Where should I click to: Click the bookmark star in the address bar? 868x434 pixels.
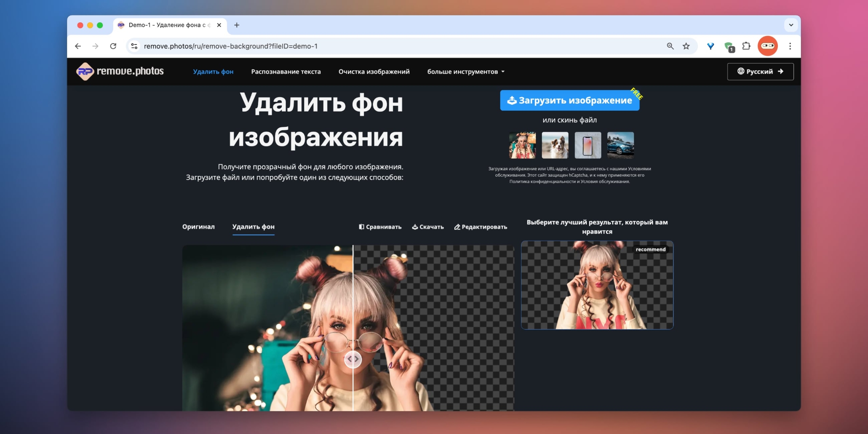tap(686, 46)
